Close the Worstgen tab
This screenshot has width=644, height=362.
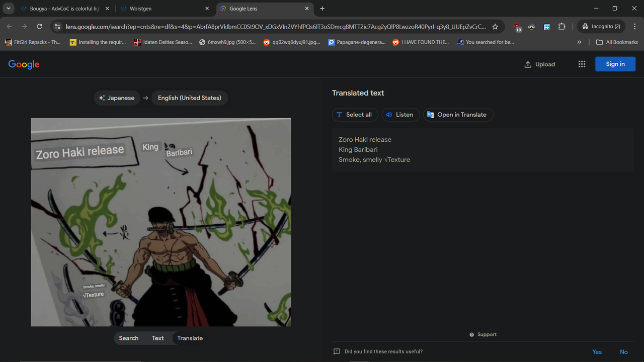click(207, 9)
